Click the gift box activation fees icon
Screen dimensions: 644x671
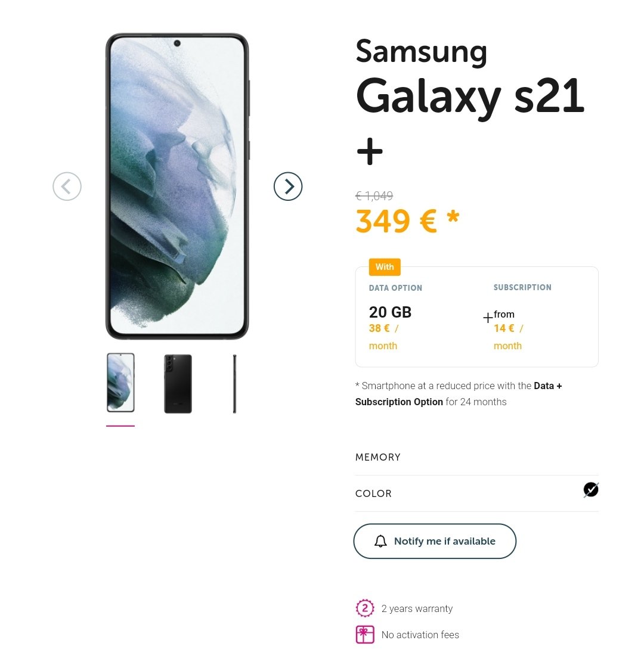click(365, 634)
